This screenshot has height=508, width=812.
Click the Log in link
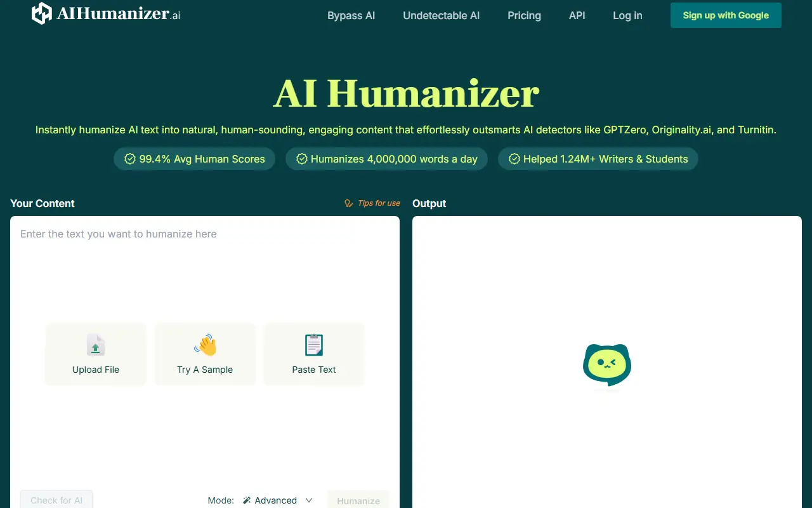[x=627, y=15]
